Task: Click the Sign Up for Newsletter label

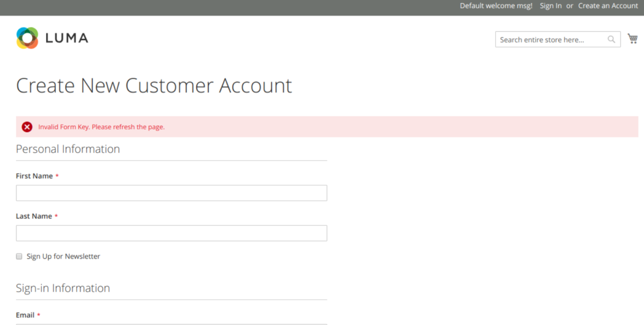Action: (63, 256)
